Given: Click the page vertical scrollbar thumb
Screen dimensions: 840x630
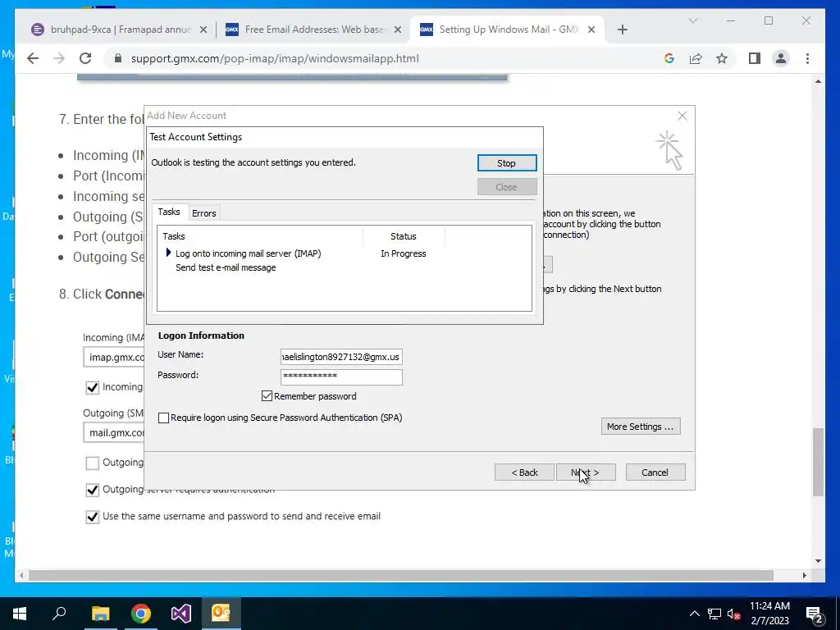Looking at the screenshot, I should pos(818,463).
